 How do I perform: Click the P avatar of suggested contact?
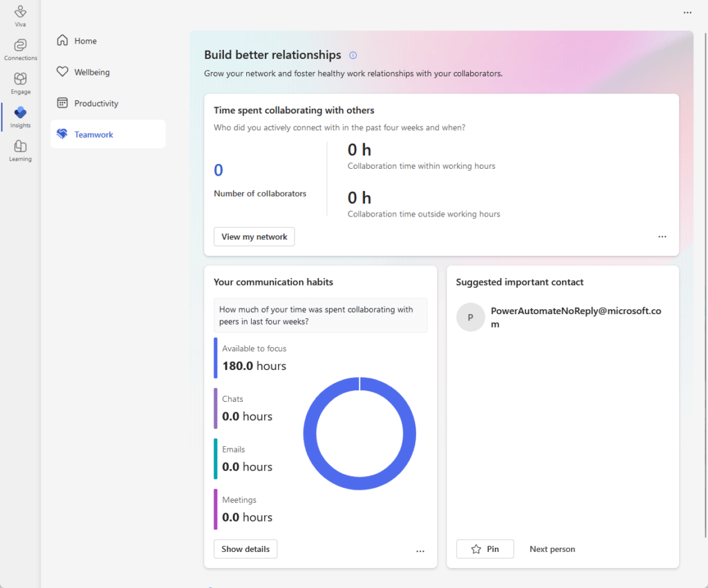pos(470,317)
